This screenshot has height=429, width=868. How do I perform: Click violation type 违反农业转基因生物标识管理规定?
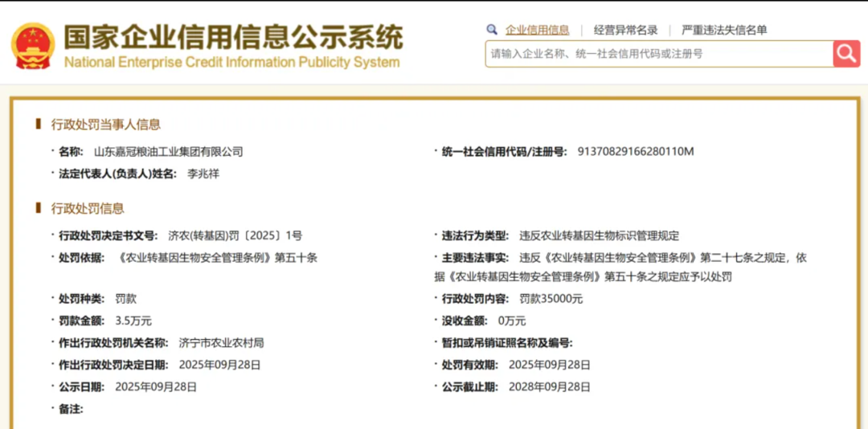(599, 235)
